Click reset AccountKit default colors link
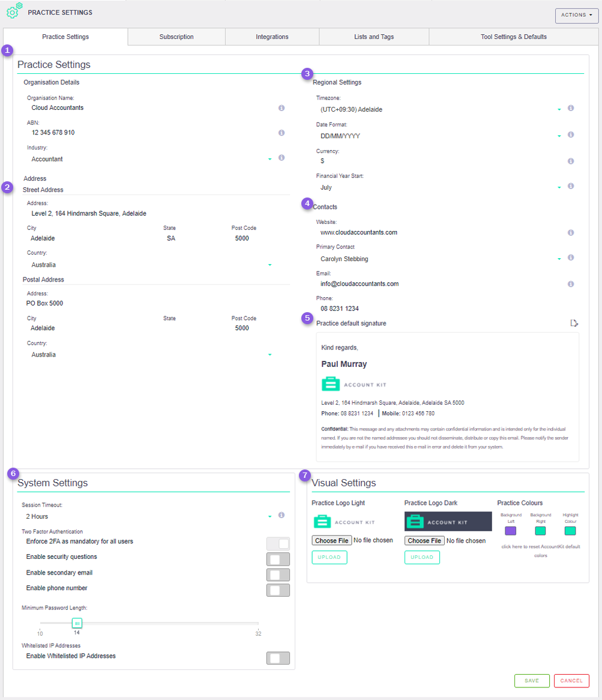Image resolution: width=602 pixels, height=700 pixels. click(x=540, y=551)
